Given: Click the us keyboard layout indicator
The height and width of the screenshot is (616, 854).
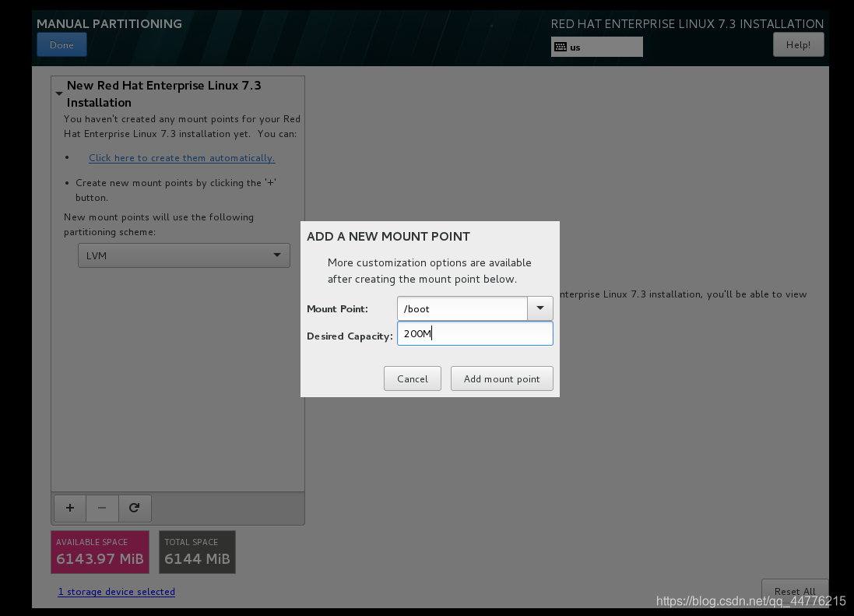Looking at the screenshot, I should pyautogui.click(x=596, y=47).
